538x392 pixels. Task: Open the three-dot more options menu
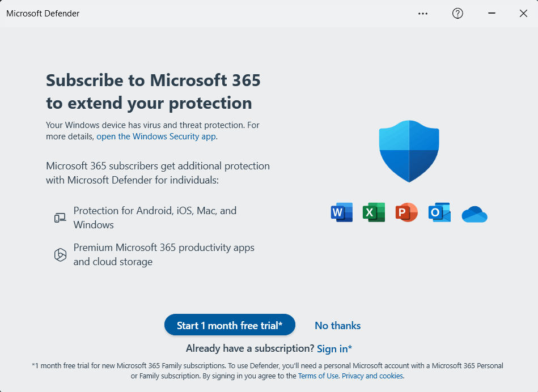pyautogui.click(x=423, y=14)
